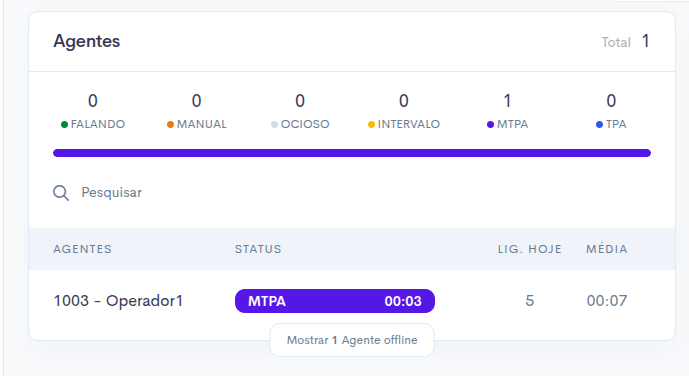Select the orange MANUAL status dot
Viewport: 689px width, 376px height.
click(170, 125)
